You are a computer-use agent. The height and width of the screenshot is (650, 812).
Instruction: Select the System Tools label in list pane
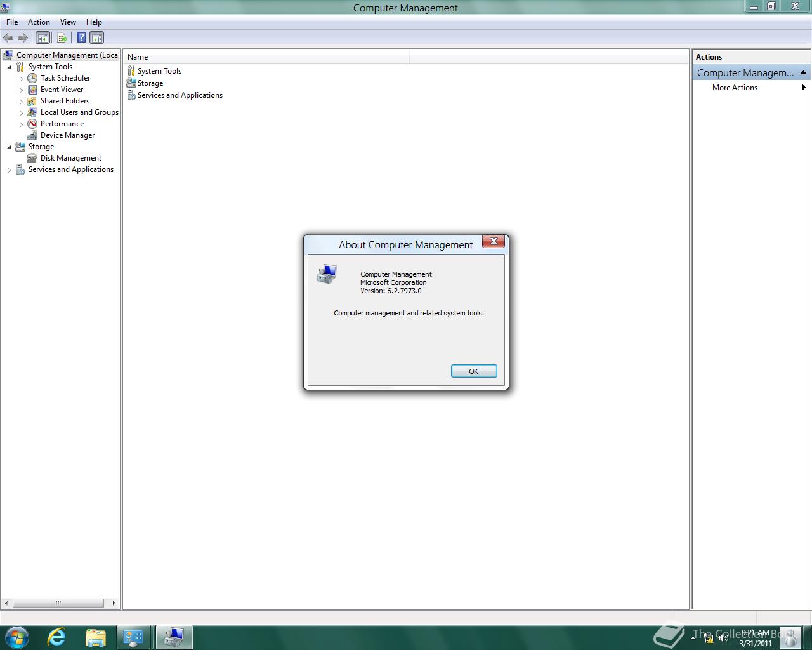[159, 71]
